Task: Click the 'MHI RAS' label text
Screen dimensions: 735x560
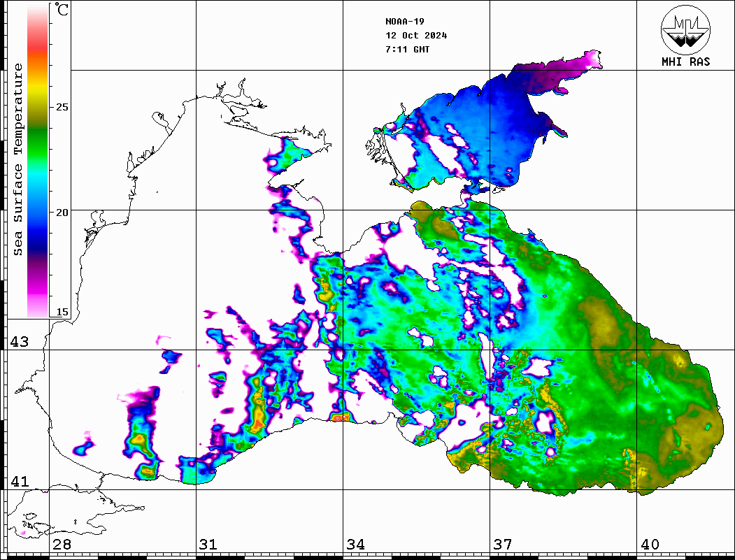Action: point(685,62)
